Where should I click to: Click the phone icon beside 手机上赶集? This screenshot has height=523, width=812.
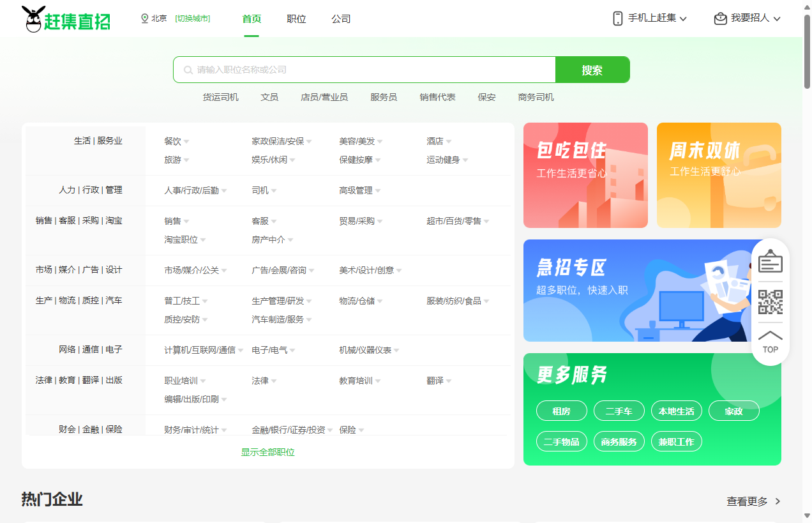tap(617, 19)
